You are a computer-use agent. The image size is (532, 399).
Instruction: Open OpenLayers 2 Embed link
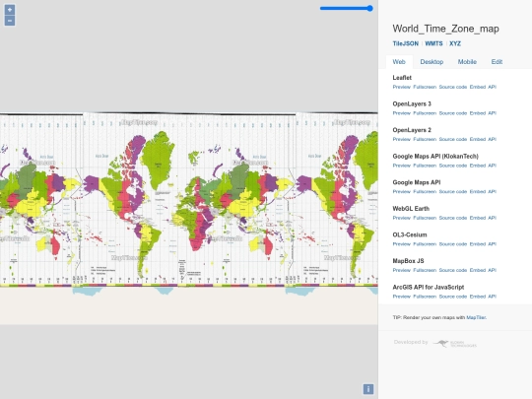click(478, 139)
